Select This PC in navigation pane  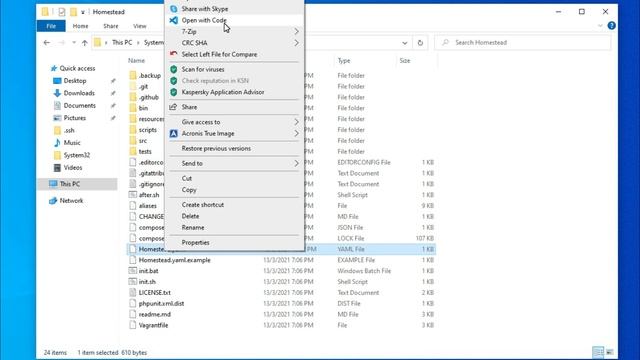(78, 184)
